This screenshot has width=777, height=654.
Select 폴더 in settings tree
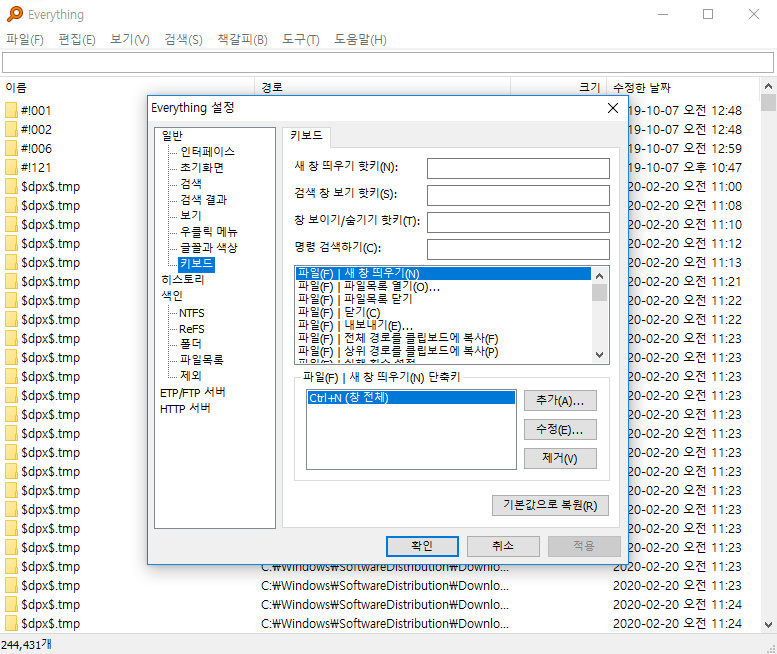pyautogui.click(x=191, y=343)
